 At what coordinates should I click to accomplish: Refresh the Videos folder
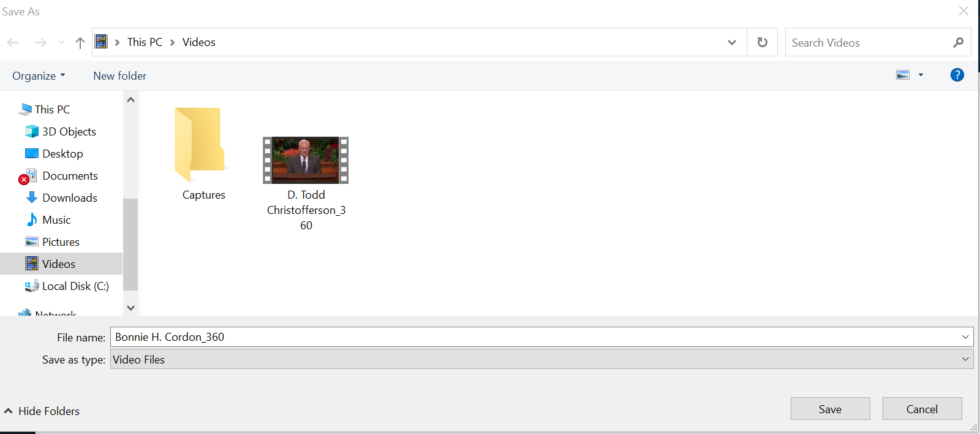(x=763, y=42)
